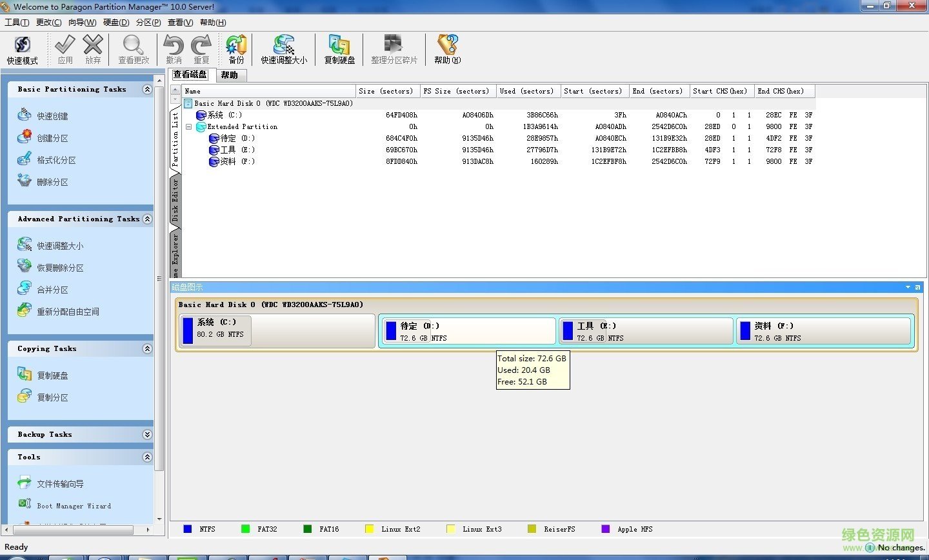The height and width of the screenshot is (560, 929).
Task: Collapse the Extended Partition tree node
Action: (x=188, y=127)
